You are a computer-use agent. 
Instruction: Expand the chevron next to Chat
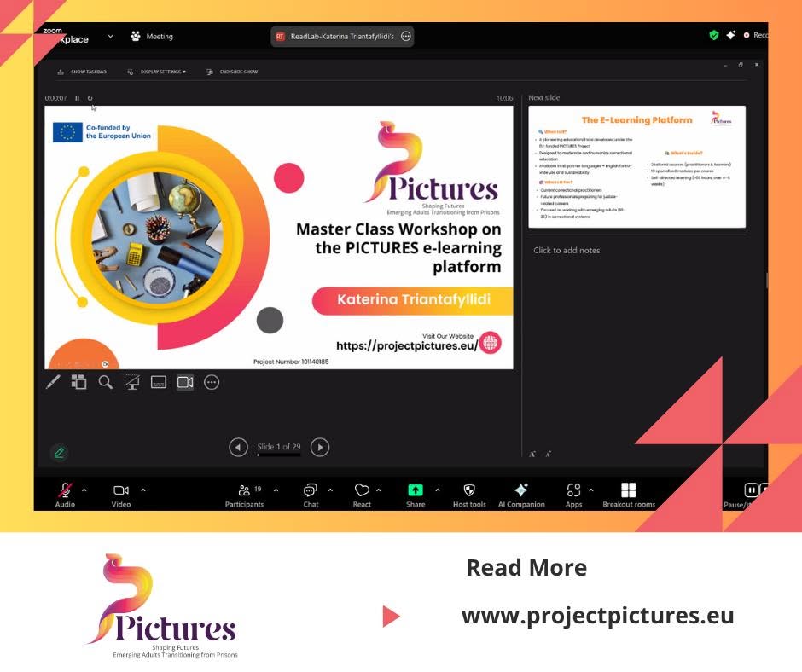330,490
